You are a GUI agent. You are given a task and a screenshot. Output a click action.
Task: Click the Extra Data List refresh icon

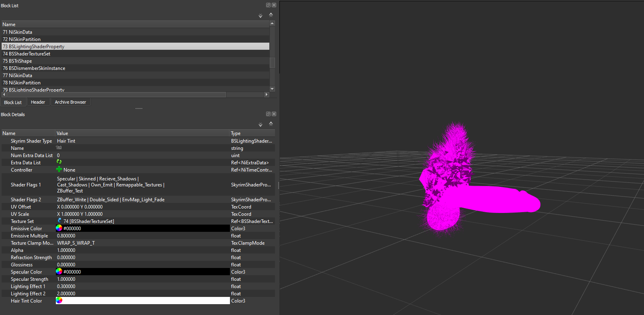click(59, 162)
